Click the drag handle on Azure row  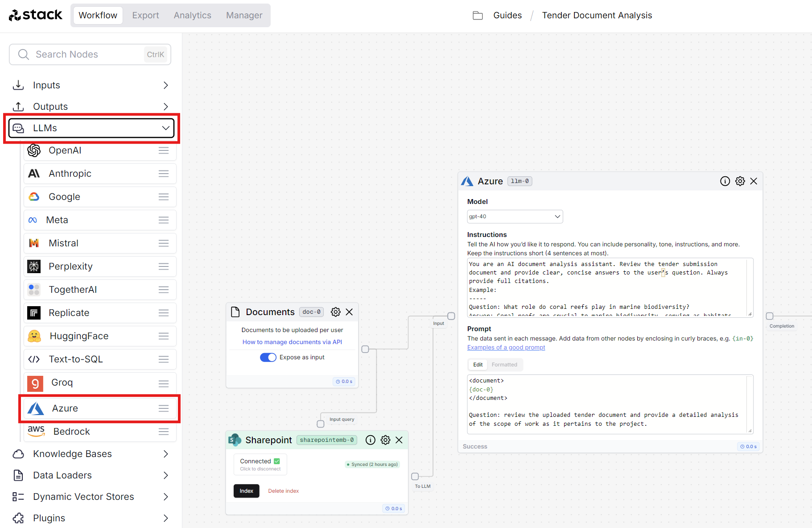[x=164, y=408]
